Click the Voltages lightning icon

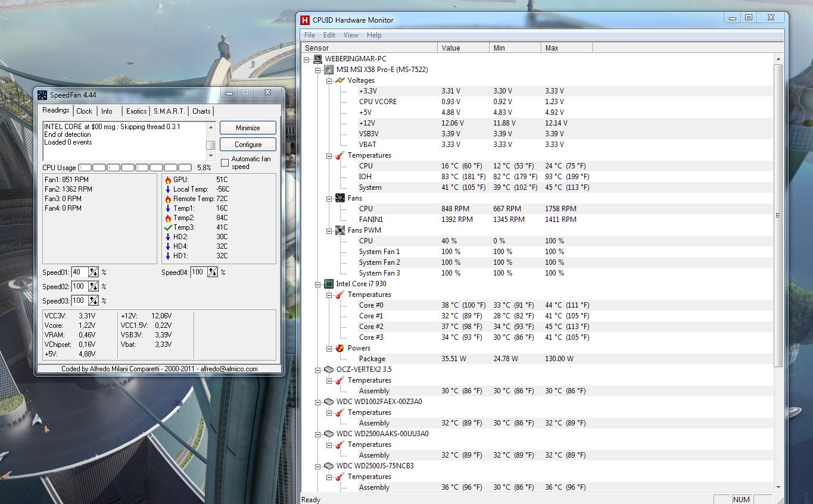pyautogui.click(x=339, y=80)
